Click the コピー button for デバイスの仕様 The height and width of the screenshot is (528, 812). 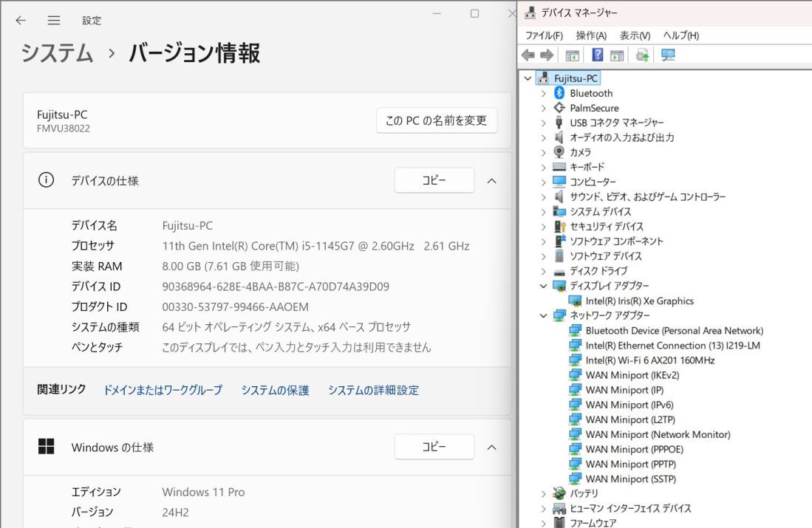(x=434, y=180)
